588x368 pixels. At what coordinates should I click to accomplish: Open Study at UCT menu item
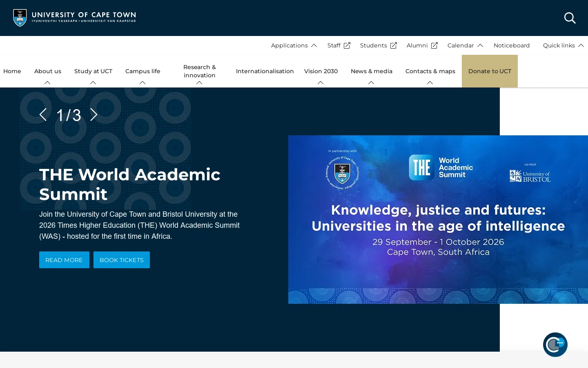point(93,71)
